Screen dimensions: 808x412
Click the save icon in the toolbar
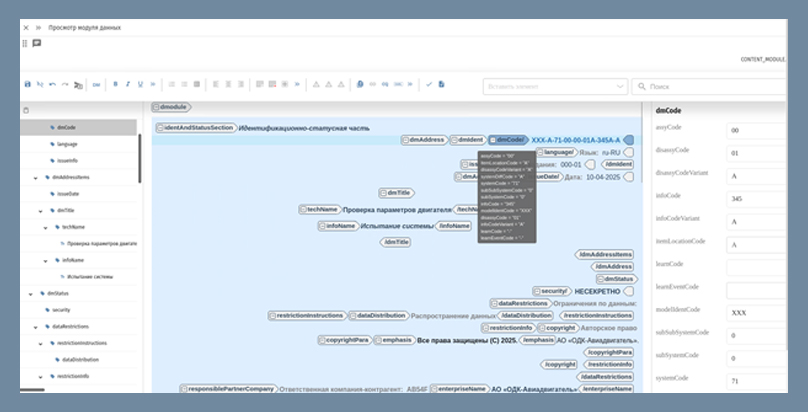pyautogui.click(x=28, y=84)
